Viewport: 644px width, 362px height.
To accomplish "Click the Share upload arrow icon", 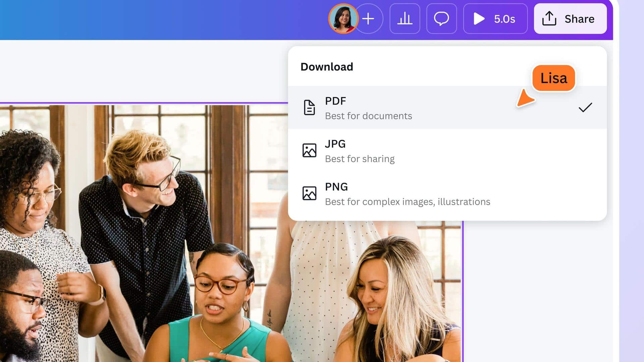I will [549, 18].
